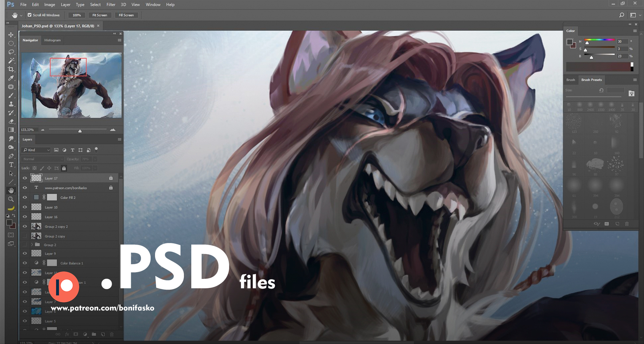Screen dimensions: 644x344
Task: Open the Color panel menu
Action: (635, 31)
